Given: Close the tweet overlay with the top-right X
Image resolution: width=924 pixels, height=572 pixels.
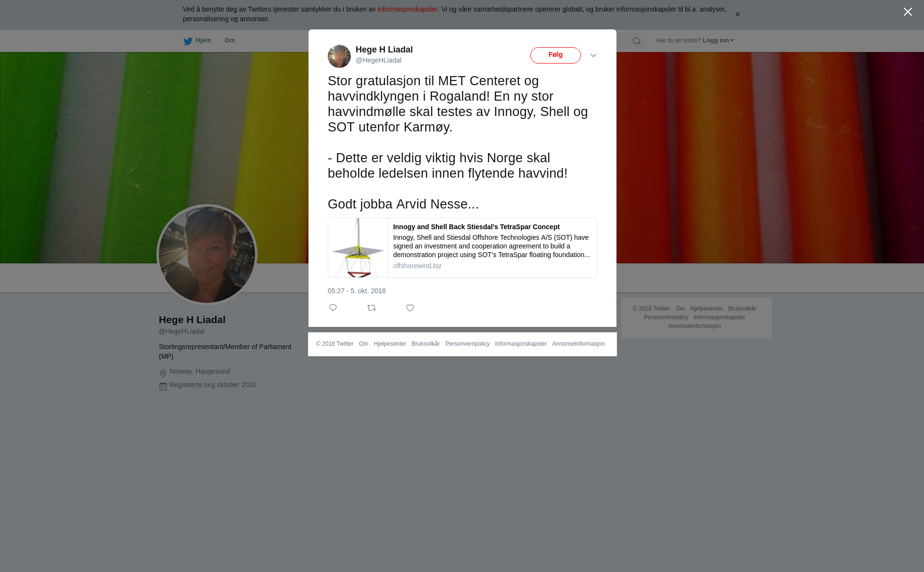Looking at the screenshot, I should click(908, 12).
